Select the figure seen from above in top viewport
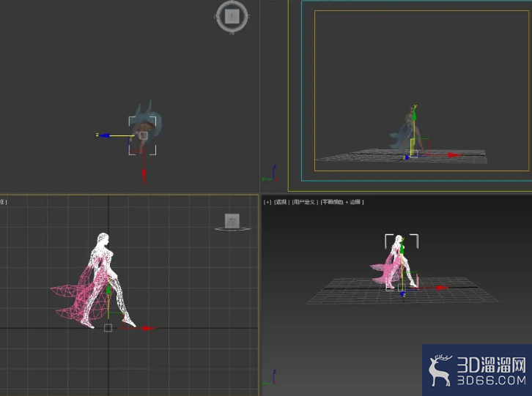 pyautogui.click(x=147, y=124)
